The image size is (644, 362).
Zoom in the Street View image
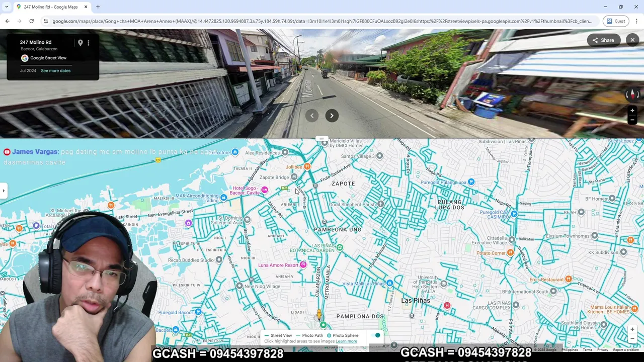tap(632, 111)
